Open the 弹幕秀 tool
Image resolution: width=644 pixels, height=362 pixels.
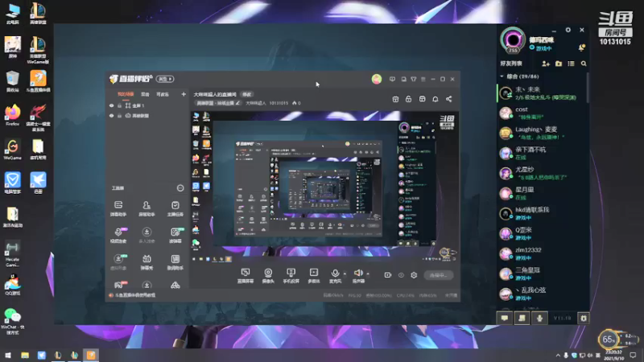[147, 262]
